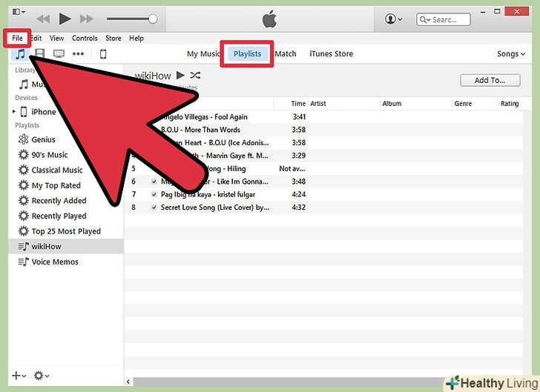Open the Controls menu
The image size is (540, 392).
coord(85,39)
